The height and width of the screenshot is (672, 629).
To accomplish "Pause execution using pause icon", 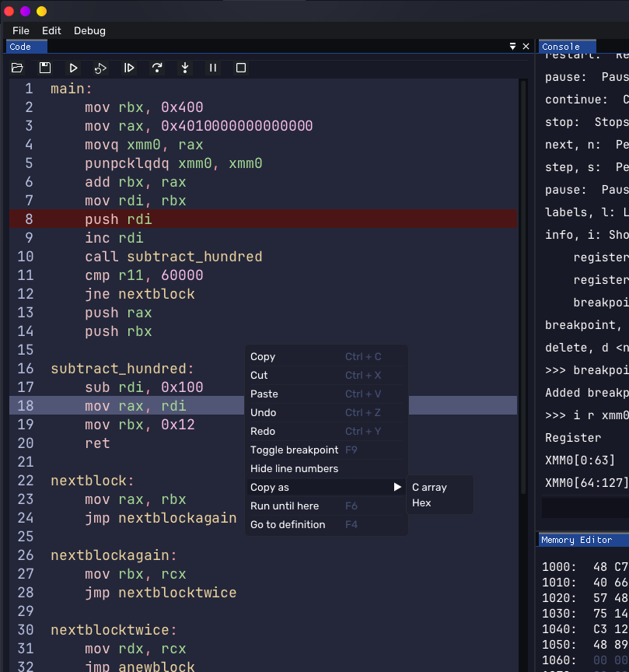I will click(213, 68).
